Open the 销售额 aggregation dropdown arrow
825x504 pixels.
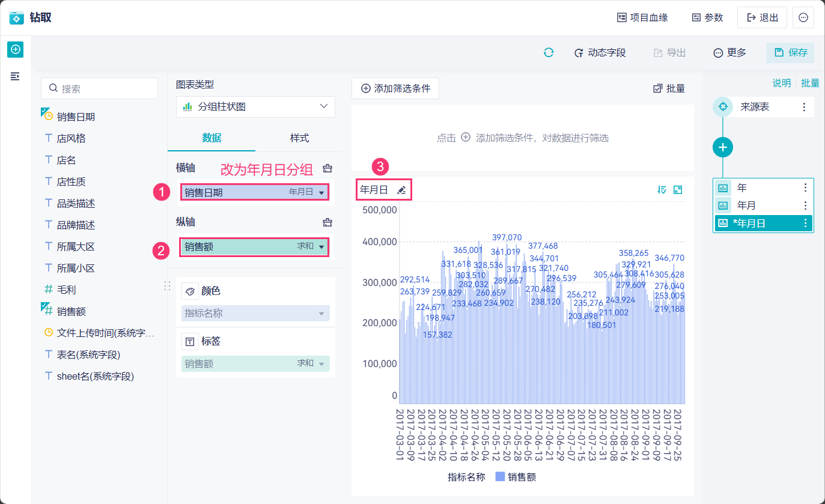coord(322,247)
